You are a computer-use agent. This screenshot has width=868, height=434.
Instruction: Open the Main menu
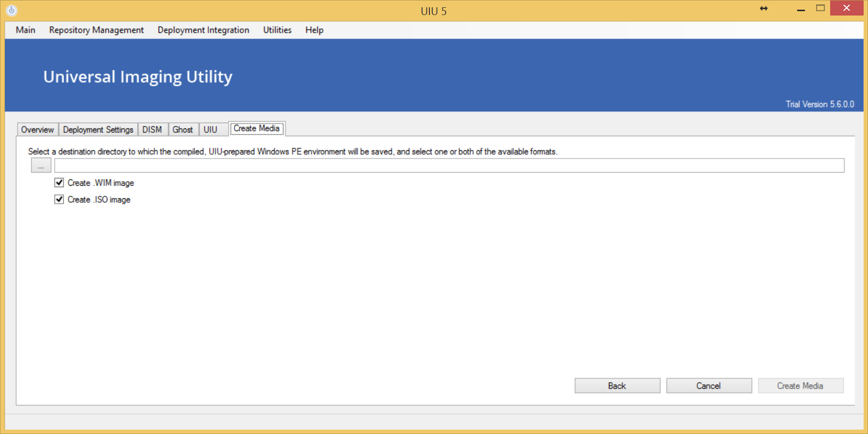coord(25,30)
